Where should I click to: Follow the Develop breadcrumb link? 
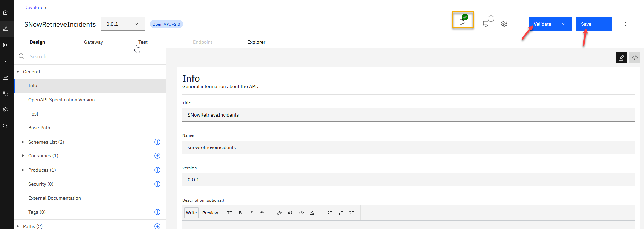(x=33, y=7)
